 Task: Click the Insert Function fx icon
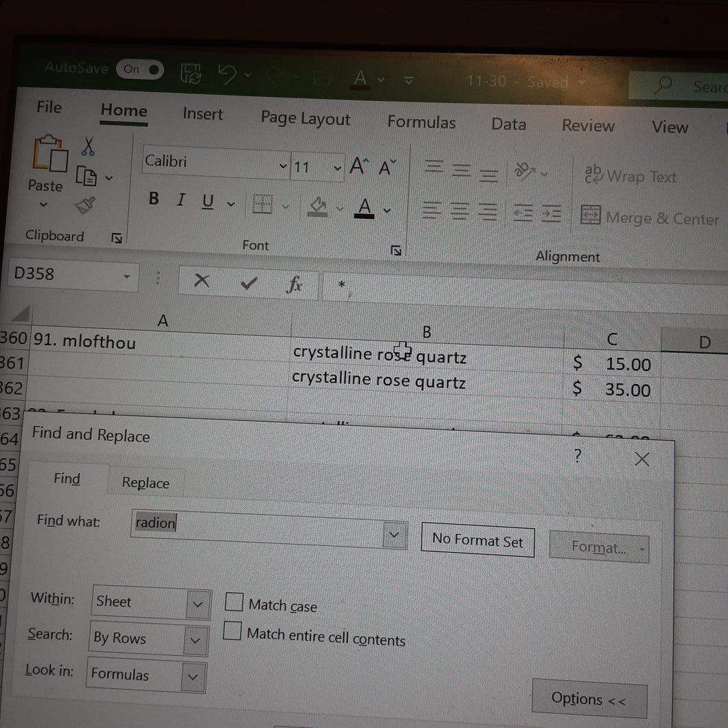coord(295,284)
